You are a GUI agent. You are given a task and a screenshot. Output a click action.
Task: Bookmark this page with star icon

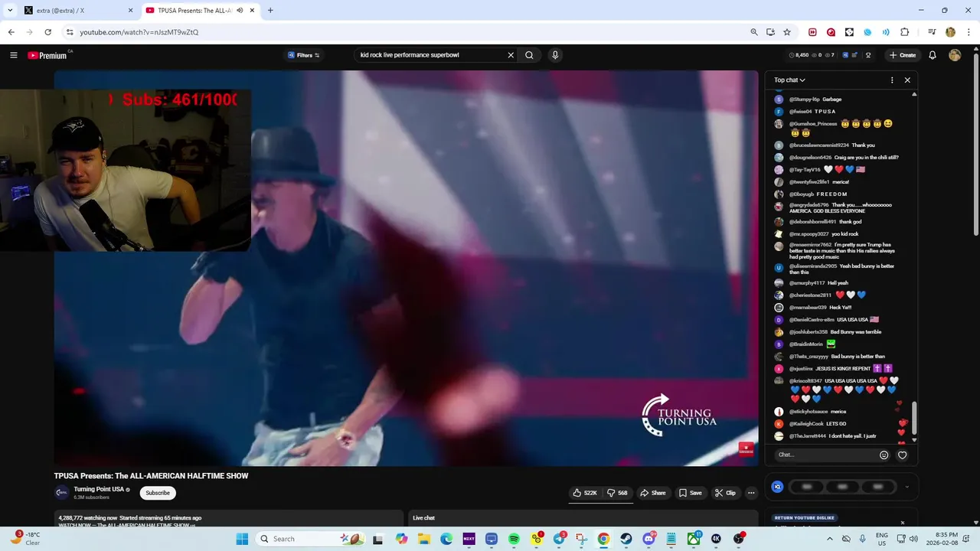click(x=787, y=32)
